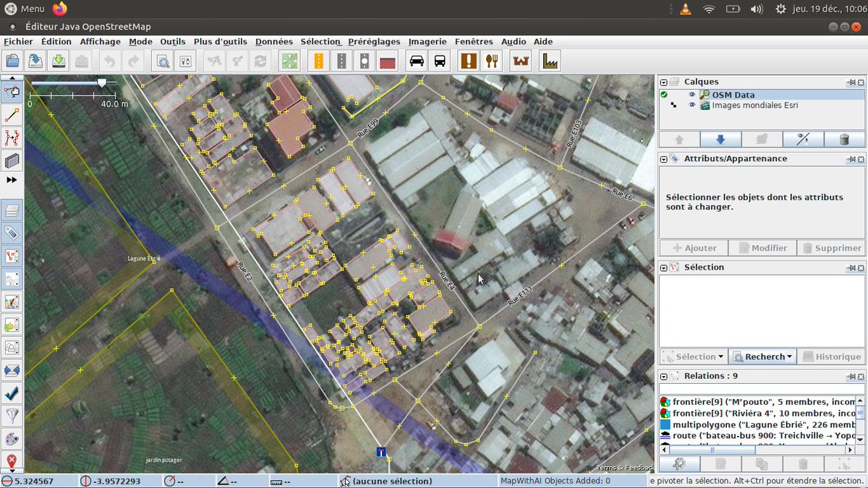The height and width of the screenshot is (488, 868).
Task: Collapse the Attributs/Appartenance panel
Action: tap(664, 158)
